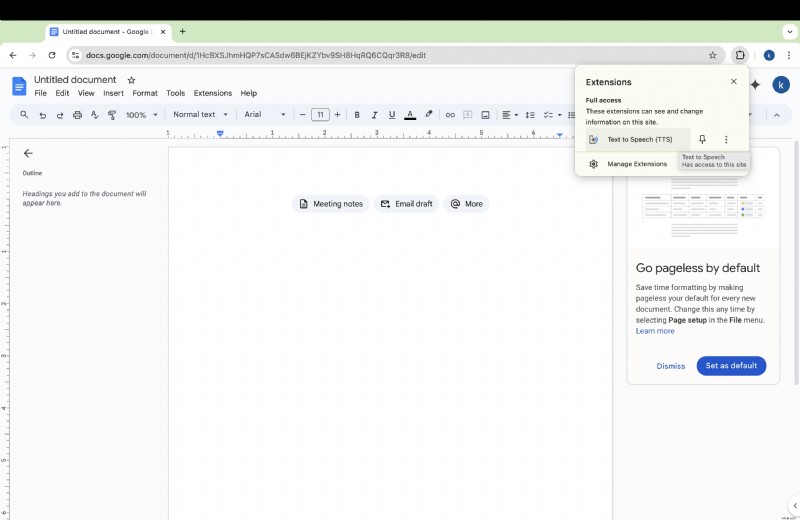Screen dimensions: 800x520
Task: Open the Chrome profile avatar
Action: pyautogui.click(x=769, y=55)
